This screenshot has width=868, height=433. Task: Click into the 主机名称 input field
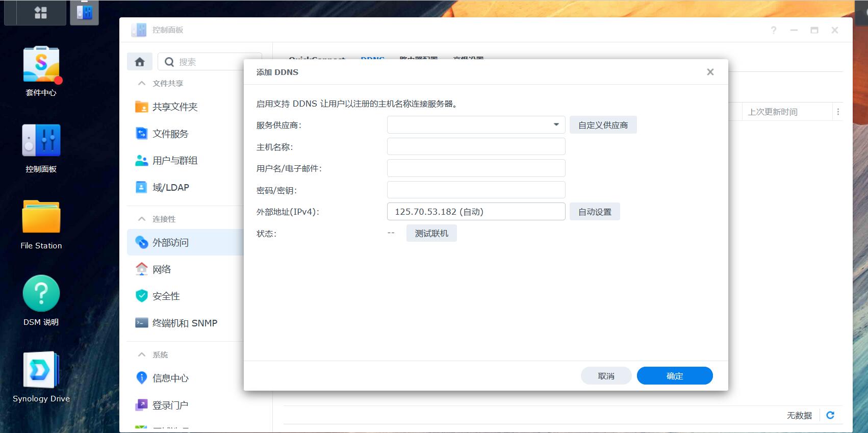[476, 146]
